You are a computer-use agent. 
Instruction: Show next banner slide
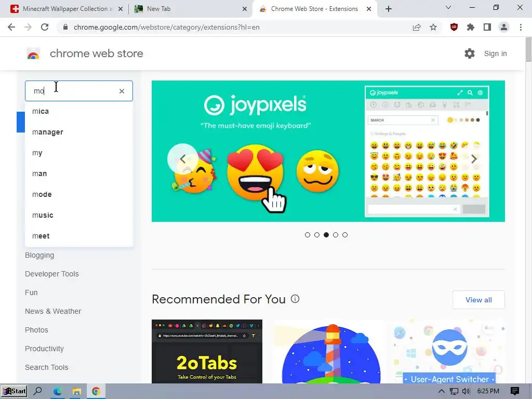[x=474, y=159]
